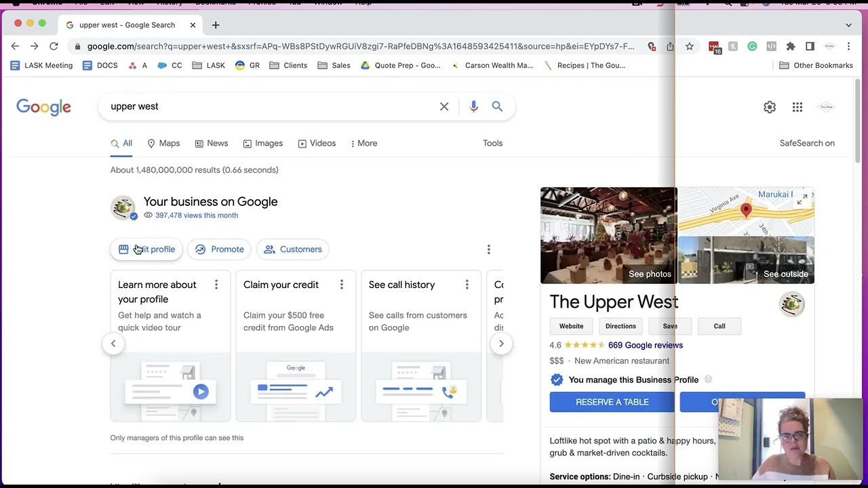868x488 pixels.
Task: Click the Upper West business logo in knowledge panel
Action: point(791,304)
